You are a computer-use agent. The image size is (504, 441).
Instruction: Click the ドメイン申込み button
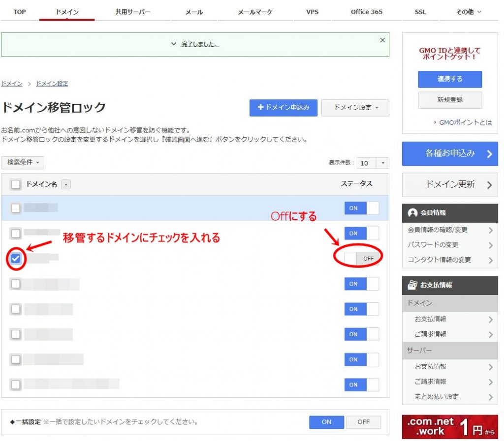tap(283, 108)
